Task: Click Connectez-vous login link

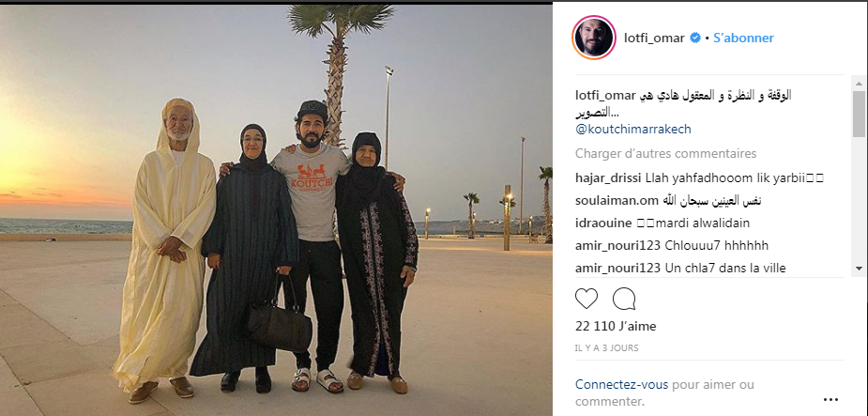Action: pos(621,384)
